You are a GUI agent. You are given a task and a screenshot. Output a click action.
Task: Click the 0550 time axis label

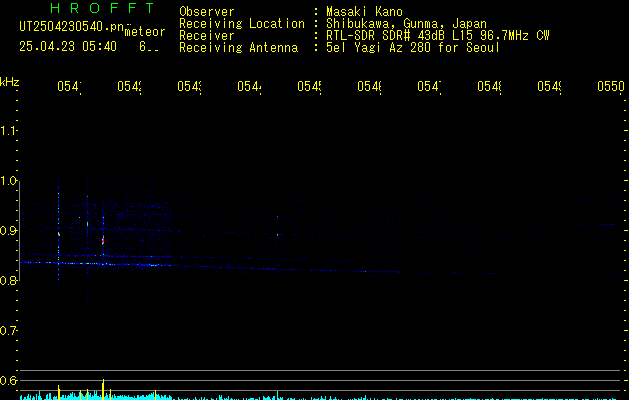(x=611, y=86)
